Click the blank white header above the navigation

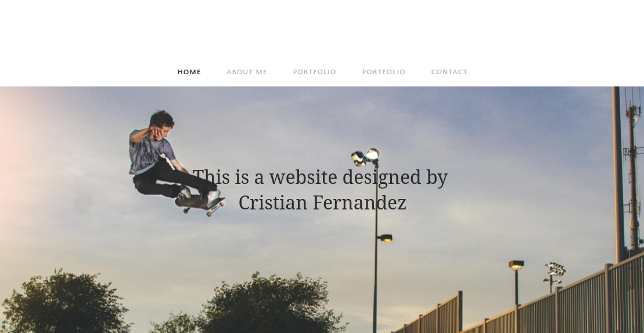click(322, 28)
